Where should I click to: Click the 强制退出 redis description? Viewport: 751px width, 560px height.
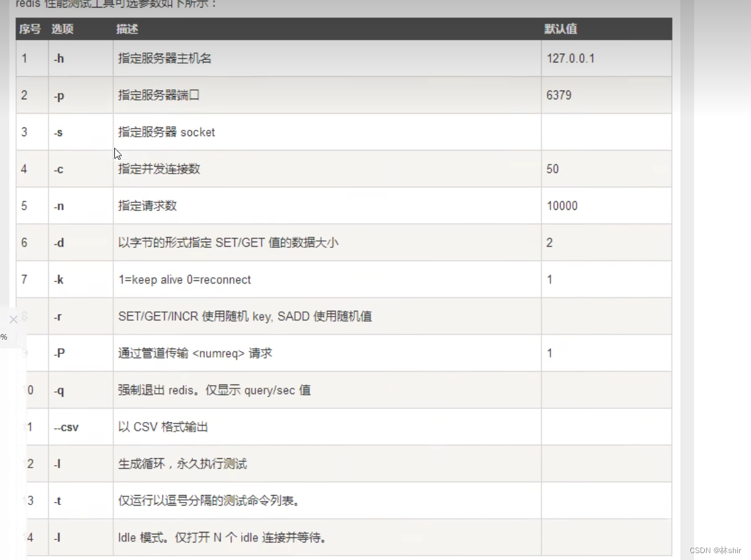coord(214,390)
